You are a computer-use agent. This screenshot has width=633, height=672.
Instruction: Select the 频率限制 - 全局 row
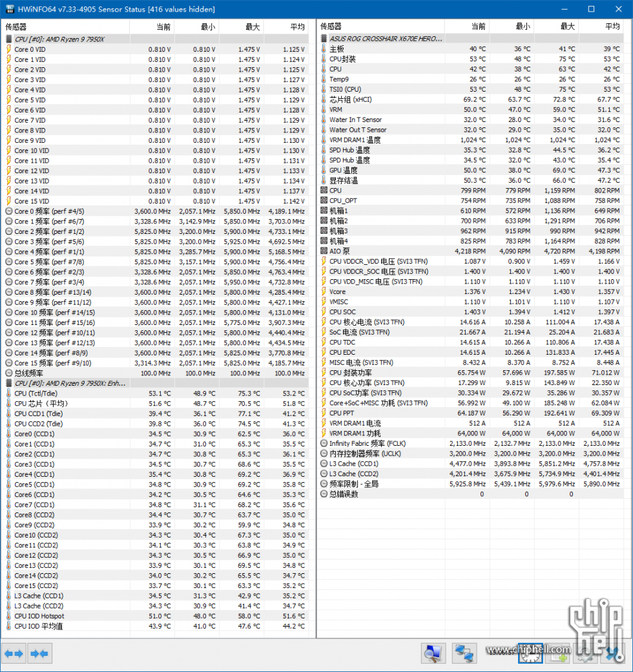point(470,484)
